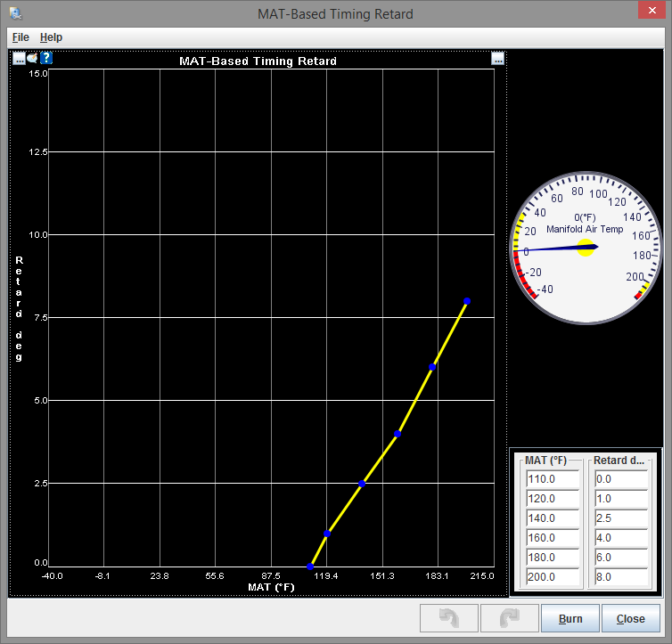Click the notes speech-bubble icon

[32, 59]
